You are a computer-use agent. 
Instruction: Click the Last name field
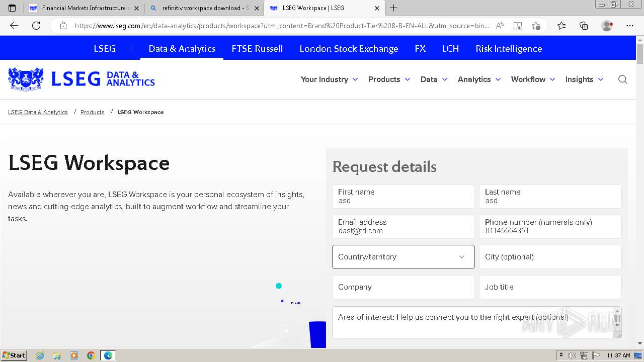pyautogui.click(x=550, y=197)
